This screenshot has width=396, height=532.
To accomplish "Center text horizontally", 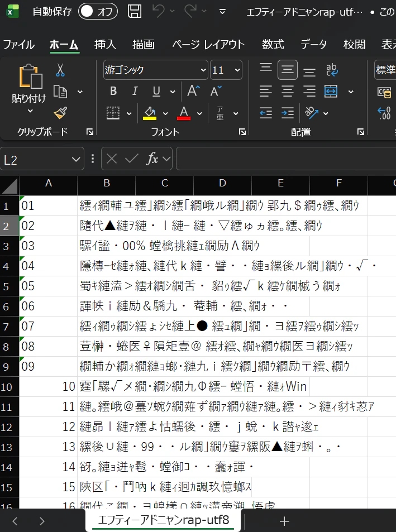I will pos(288,91).
